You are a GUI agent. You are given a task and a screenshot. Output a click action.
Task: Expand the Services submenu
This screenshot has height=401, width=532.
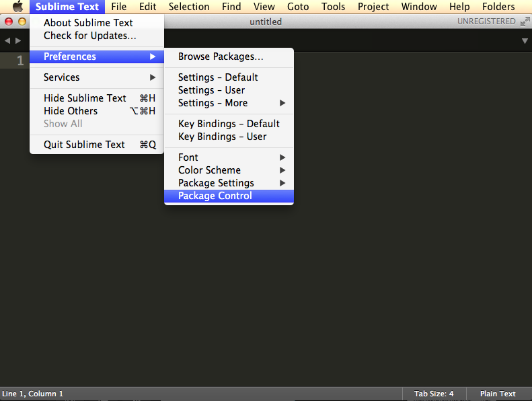tap(97, 77)
